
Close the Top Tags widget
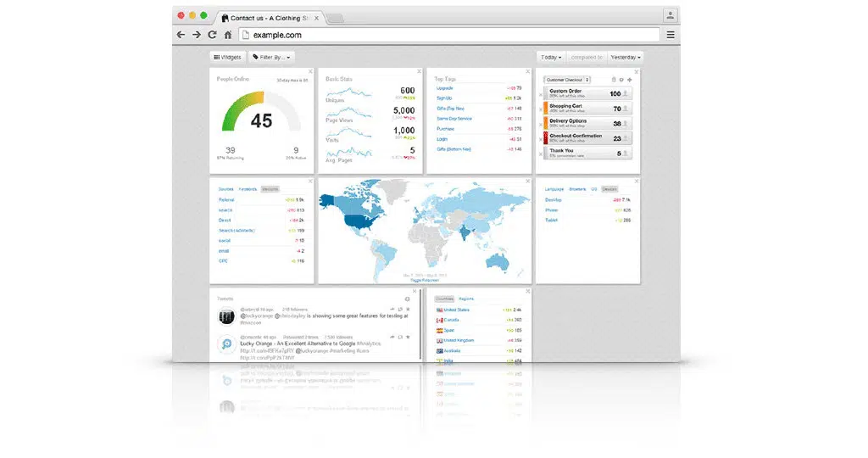pos(527,71)
